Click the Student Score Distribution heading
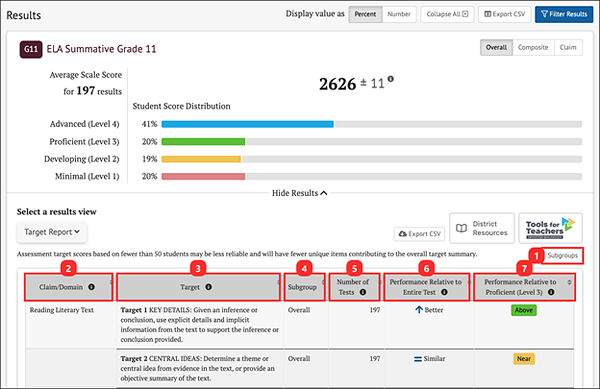Image resolution: width=600 pixels, height=389 pixels. point(181,106)
